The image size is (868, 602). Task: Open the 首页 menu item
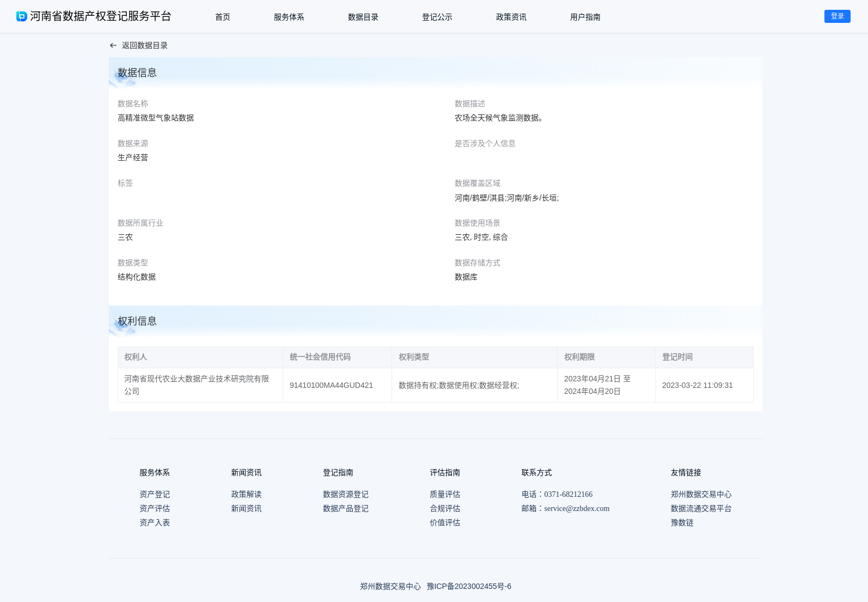[x=223, y=17]
